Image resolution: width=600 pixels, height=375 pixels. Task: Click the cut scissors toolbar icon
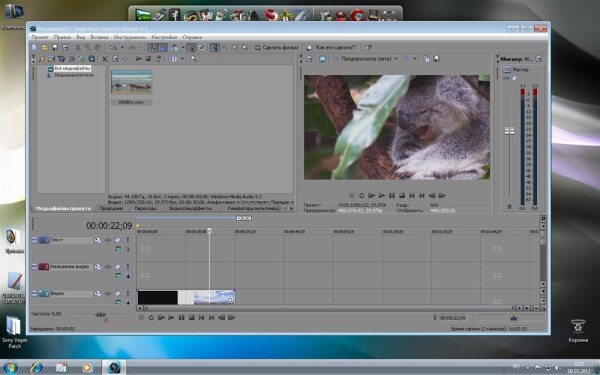click(78, 47)
